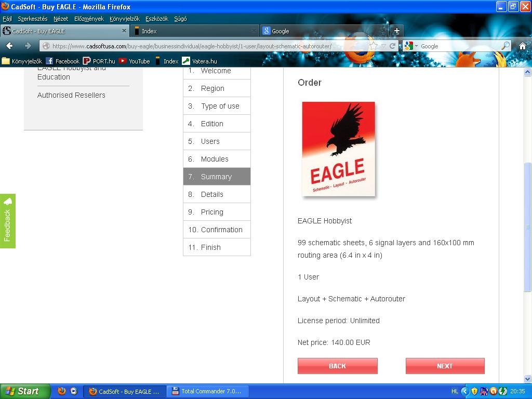The height and width of the screenshot is (399, 532).
Task: Close the CadSoft - Buy EAGLE tab
Action: pos(124,31)
